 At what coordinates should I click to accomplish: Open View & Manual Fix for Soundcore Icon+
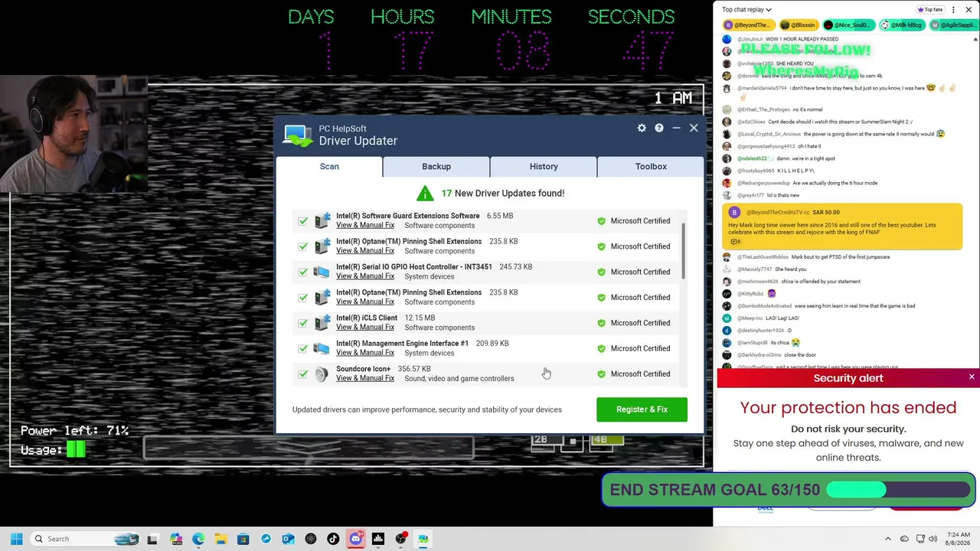point(365,378)
